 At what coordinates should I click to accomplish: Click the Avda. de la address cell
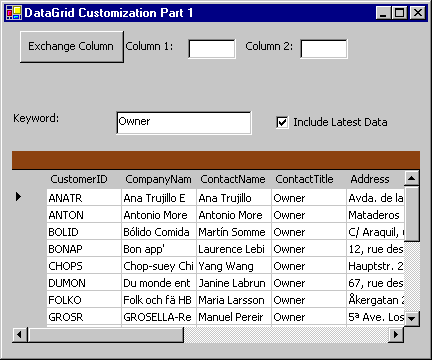[x=375, y=198]
